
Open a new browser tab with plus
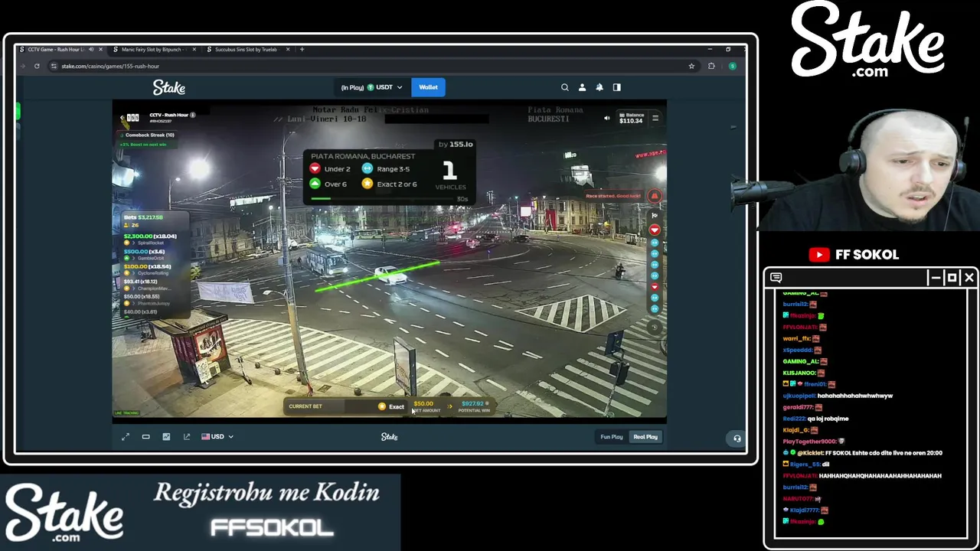tap(302, 50)
